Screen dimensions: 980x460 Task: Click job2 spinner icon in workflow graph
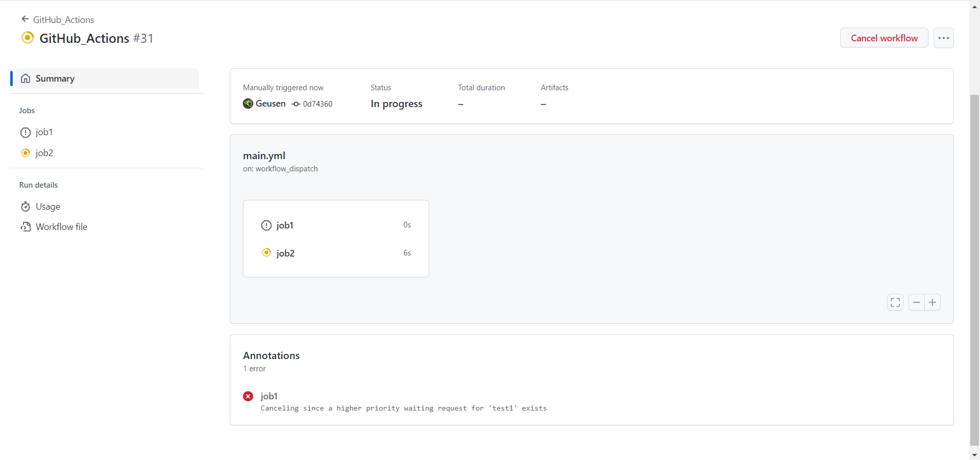(x=266, y=252)
